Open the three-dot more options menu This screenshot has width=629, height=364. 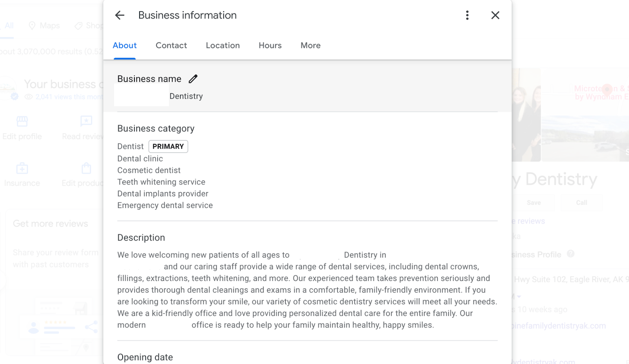[467, 15]
